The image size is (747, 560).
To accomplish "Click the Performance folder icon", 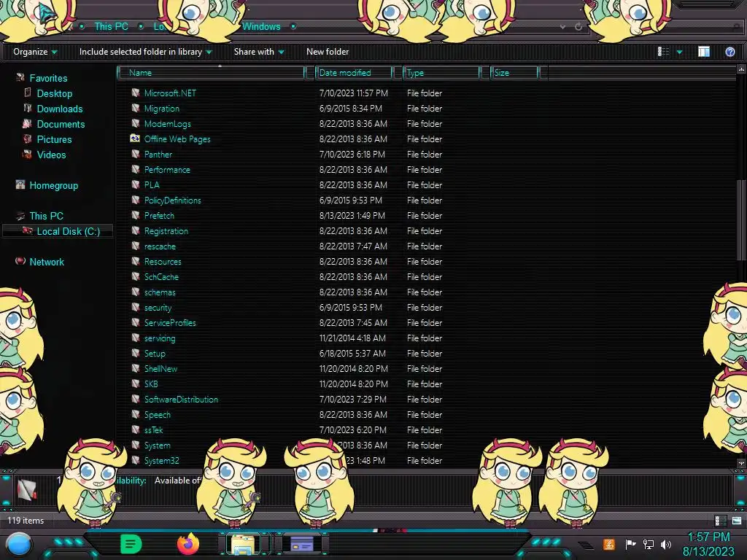I will tap(136, 169).
